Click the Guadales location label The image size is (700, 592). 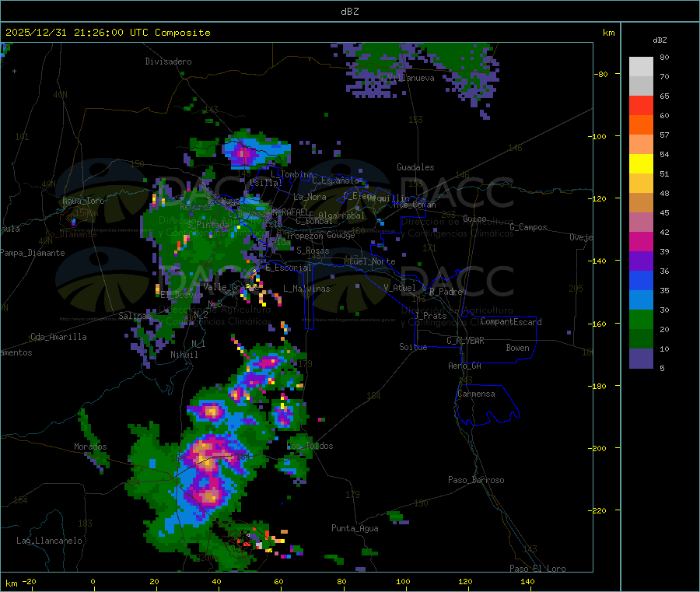(415, 167)
